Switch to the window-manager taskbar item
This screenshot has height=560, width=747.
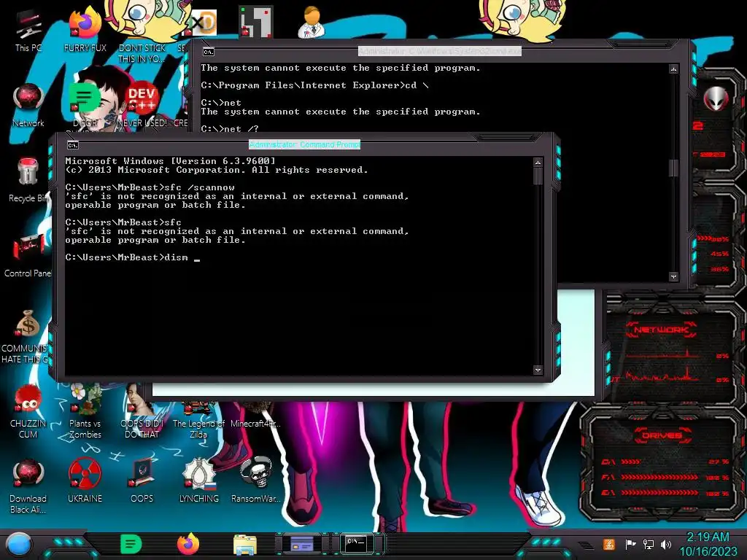(302, 544)
